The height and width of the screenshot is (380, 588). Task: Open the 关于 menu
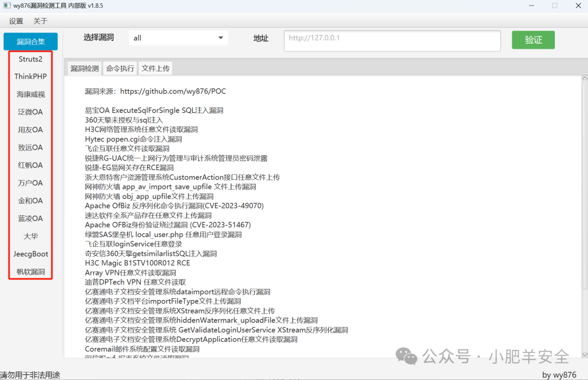(x=40, y=21)
